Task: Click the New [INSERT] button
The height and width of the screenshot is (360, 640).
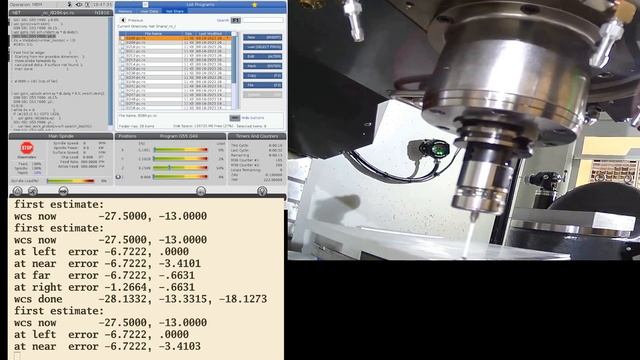Action: coord(262,37)
